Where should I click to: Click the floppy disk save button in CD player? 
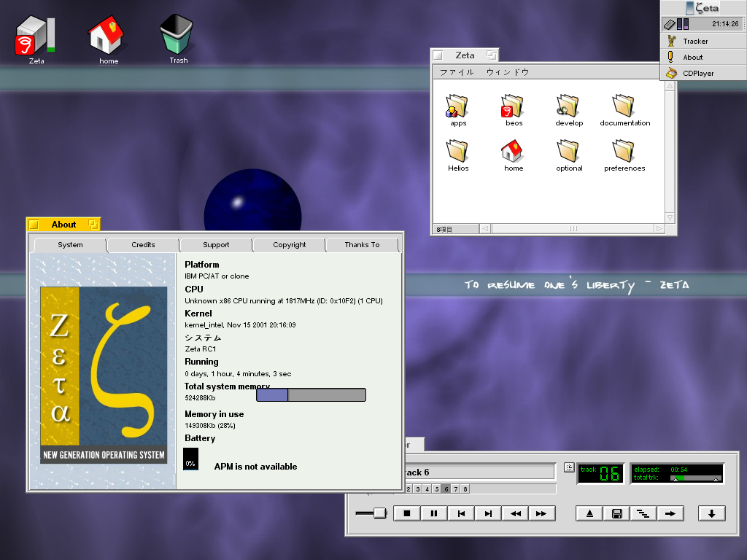616,513
